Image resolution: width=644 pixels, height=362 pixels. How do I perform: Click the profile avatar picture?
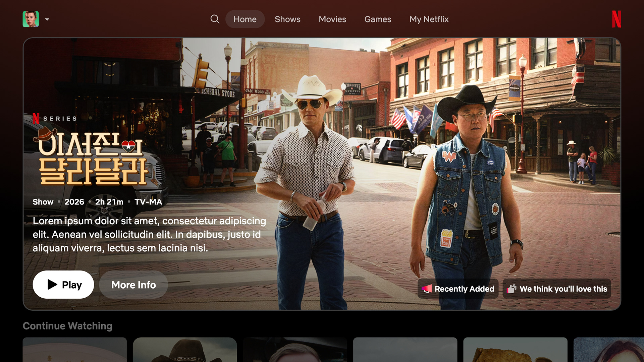31,19
